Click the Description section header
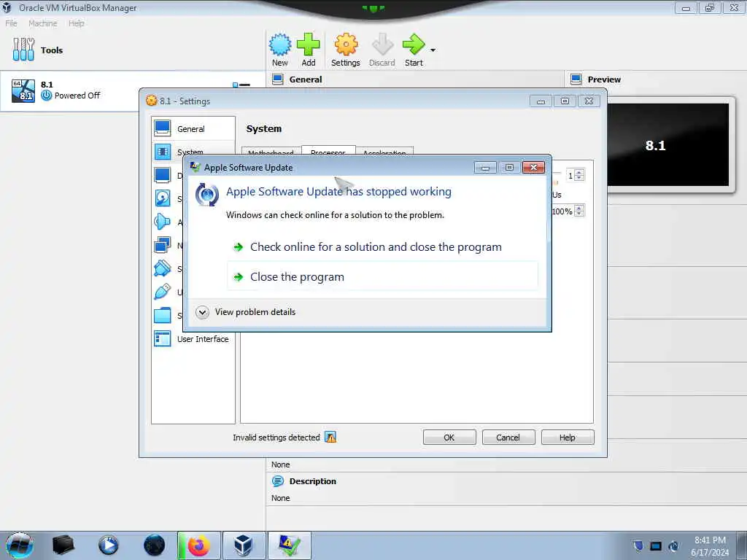 point(312,481)
